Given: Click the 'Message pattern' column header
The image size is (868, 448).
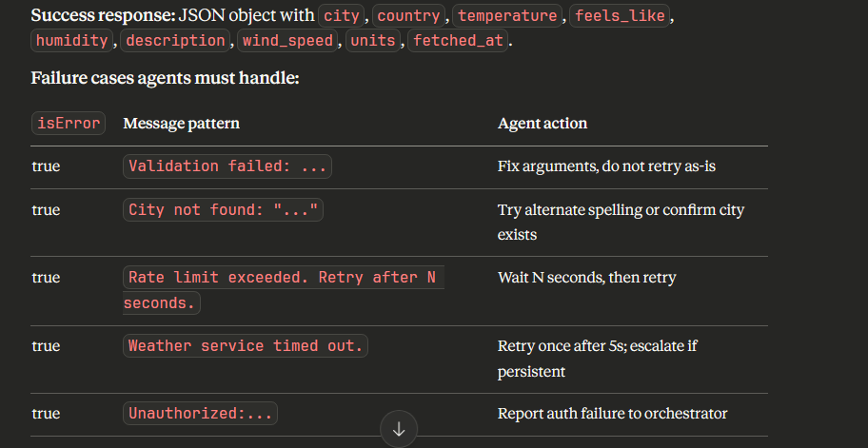Looking at the screenshot, I should pyautogui.click(x=181, y=124).
